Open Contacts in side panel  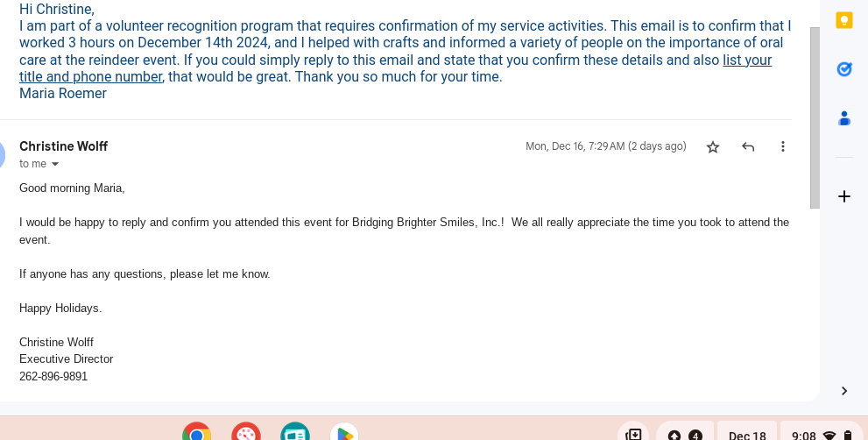(844, 118)
